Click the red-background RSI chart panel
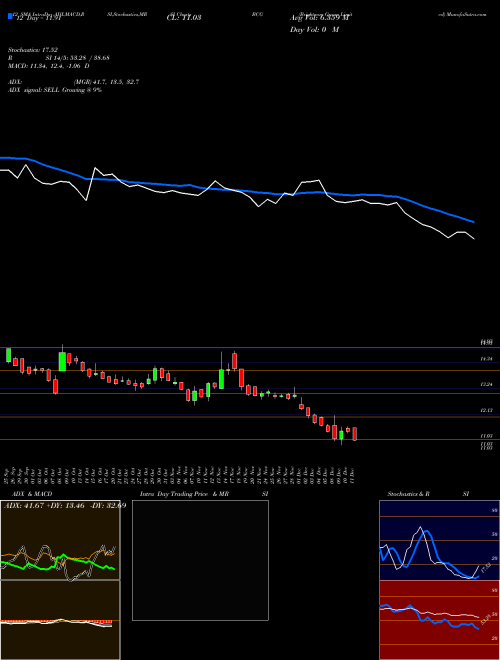 (439, 620)
